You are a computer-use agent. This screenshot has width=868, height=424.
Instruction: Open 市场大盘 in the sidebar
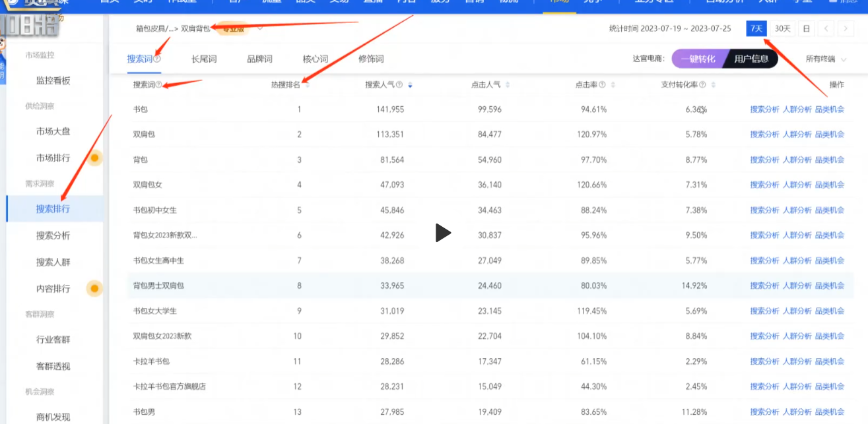[x=53, y=132]
